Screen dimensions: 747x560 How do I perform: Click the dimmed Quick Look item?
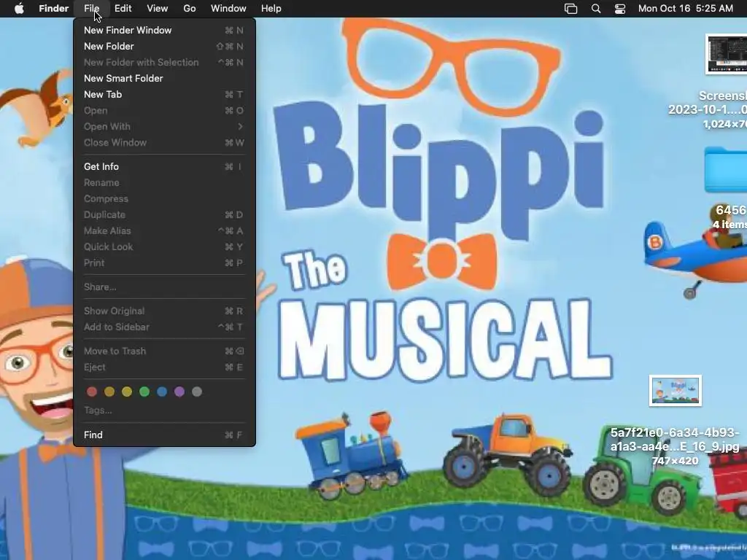pos(164,246)
